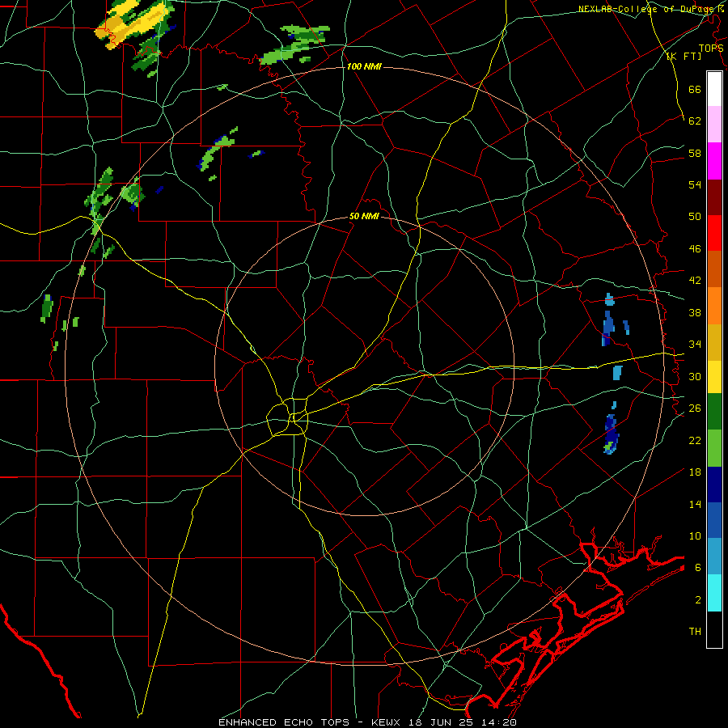Viewport: 728px width, 728px height.
Task: Click the "58" legend value
Action: (695, 153)
